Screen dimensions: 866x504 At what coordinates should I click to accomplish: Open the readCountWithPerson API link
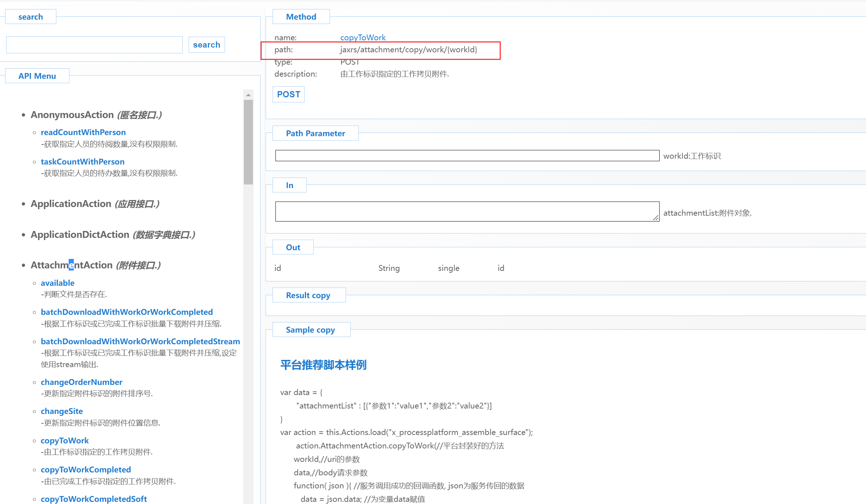(x=83, y=132)
